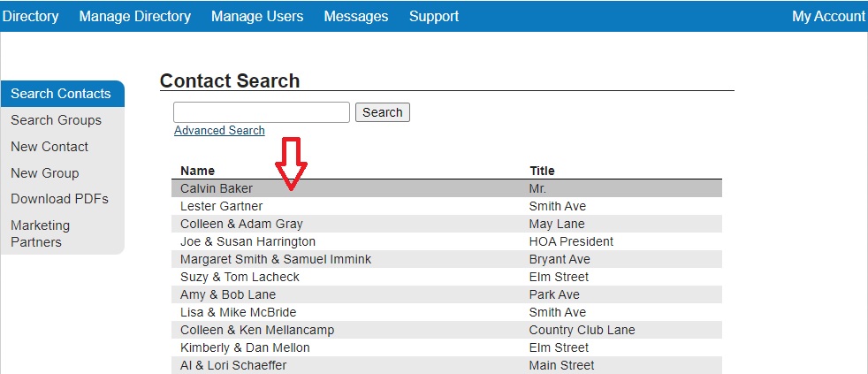Go to Manage Users
This screenshot has width=868, height=374.
(256, 16)
